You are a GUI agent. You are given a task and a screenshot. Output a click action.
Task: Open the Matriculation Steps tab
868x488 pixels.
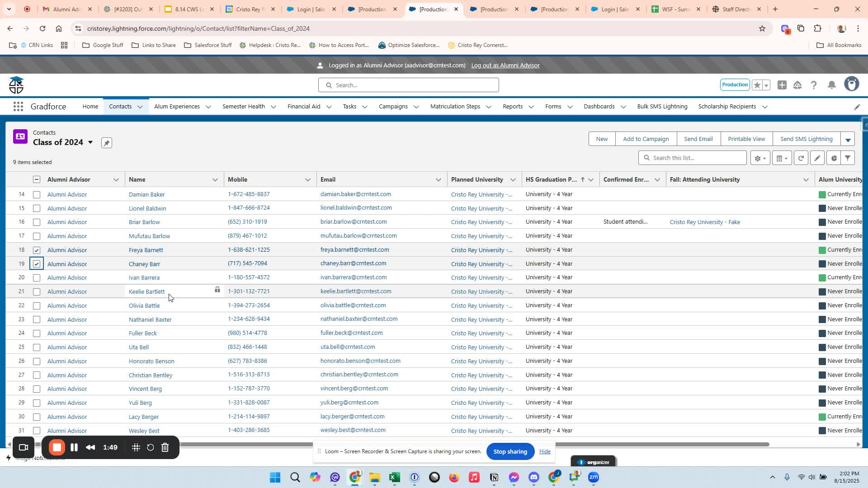(x=455, y=107)
